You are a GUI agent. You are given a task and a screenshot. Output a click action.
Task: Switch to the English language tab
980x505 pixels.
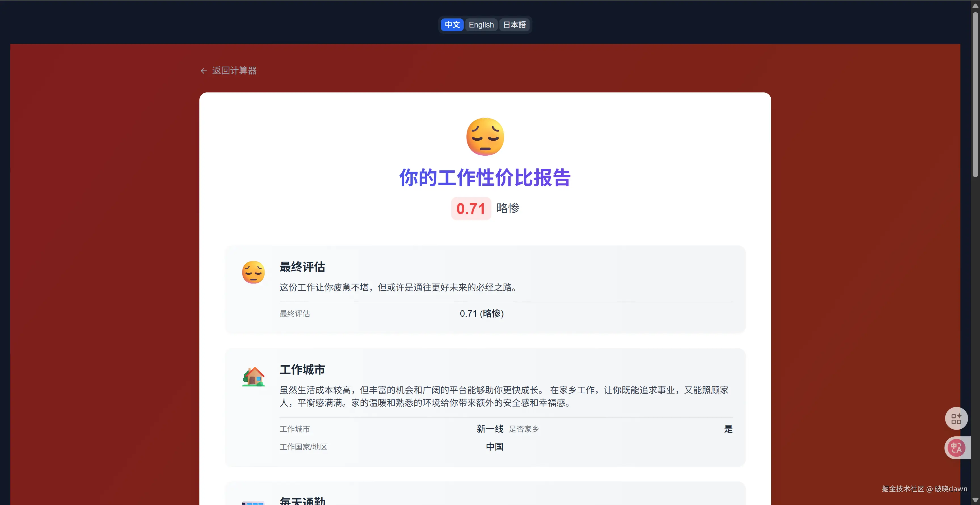pyautogui.click(x=481, y=24)
